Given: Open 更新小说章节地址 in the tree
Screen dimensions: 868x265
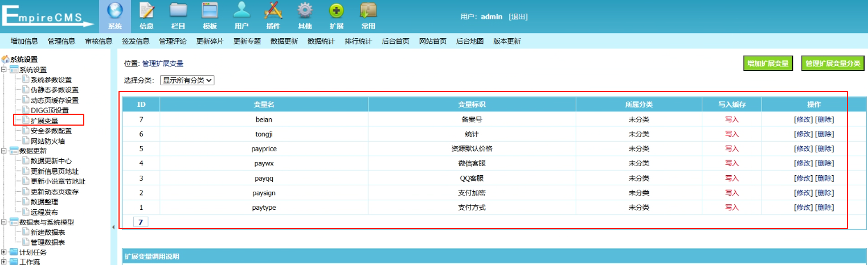Looking at the screenshot, I should [x=58, y=181].
